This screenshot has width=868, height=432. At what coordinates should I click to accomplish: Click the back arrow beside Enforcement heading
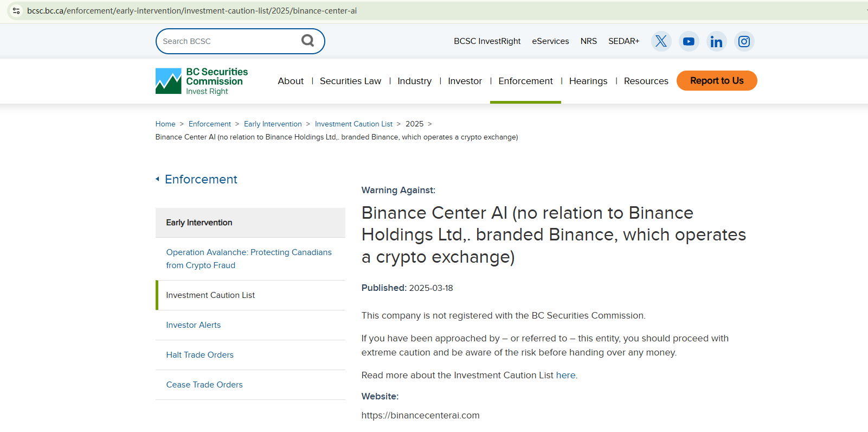coord(158,179)
